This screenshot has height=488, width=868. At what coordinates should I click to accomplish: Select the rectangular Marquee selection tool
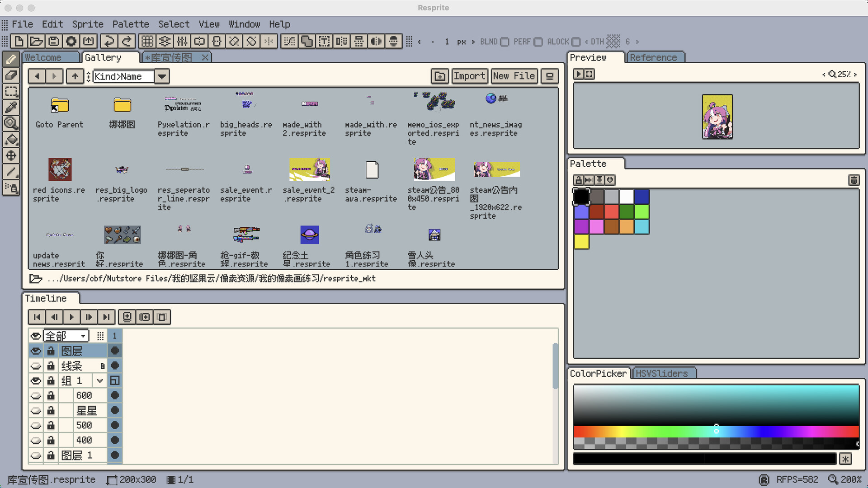pyautogui.click(x=11, y=91)
